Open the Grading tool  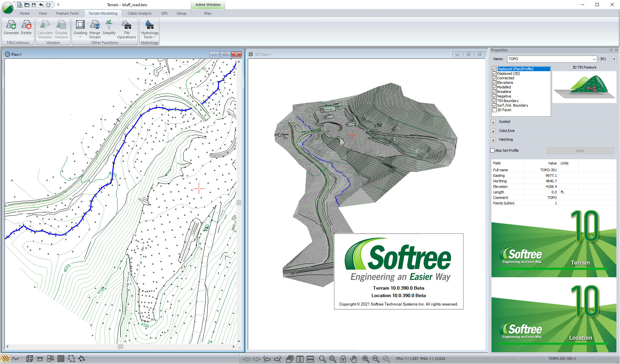80,27
